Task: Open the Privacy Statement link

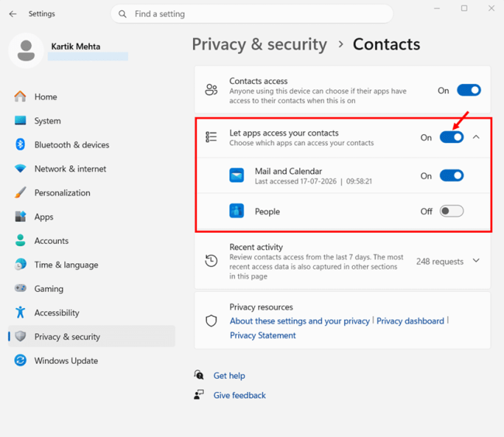Action: (x=263, y=335)
